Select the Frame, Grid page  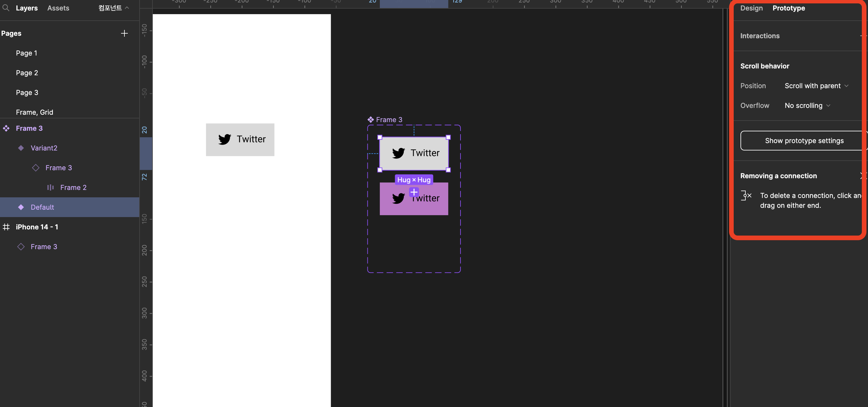click(34, 112)
